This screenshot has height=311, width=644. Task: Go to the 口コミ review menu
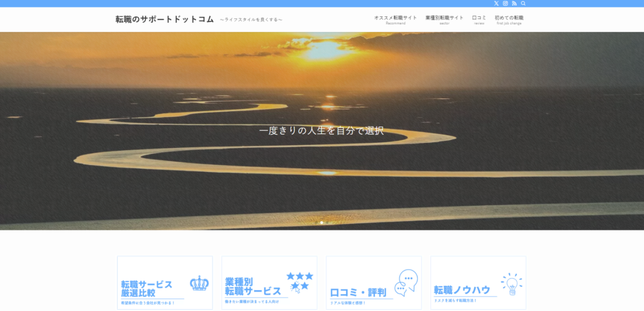(479, 19)
